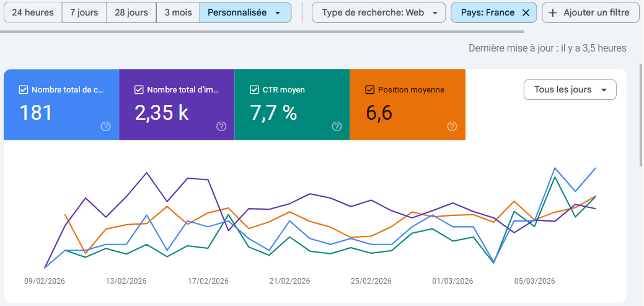
Task: Select the 28 jours date range
Action: [131, 12]
